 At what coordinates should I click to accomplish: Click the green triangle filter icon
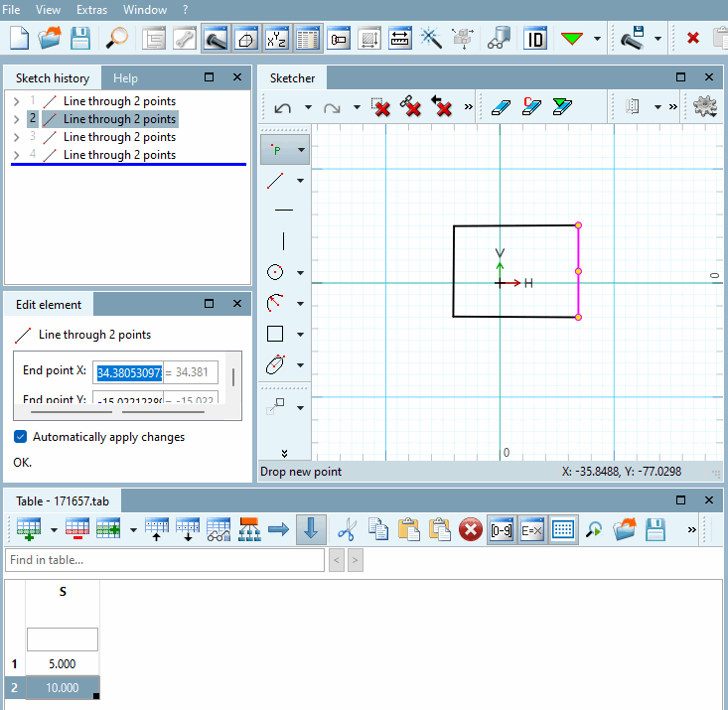(571, 38)
